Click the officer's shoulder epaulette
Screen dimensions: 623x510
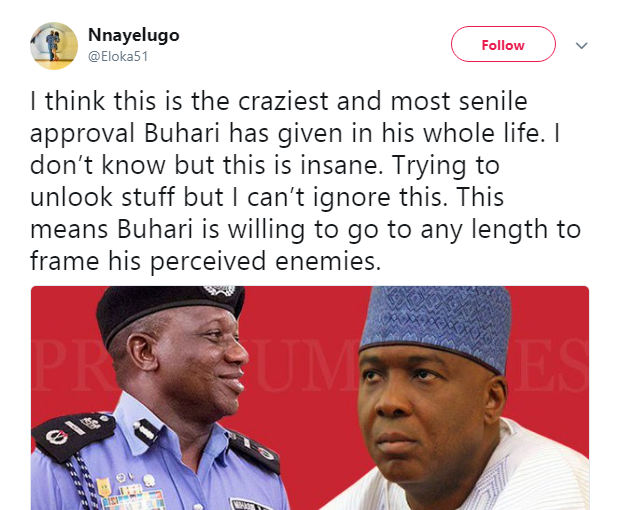tap(66, 433)
